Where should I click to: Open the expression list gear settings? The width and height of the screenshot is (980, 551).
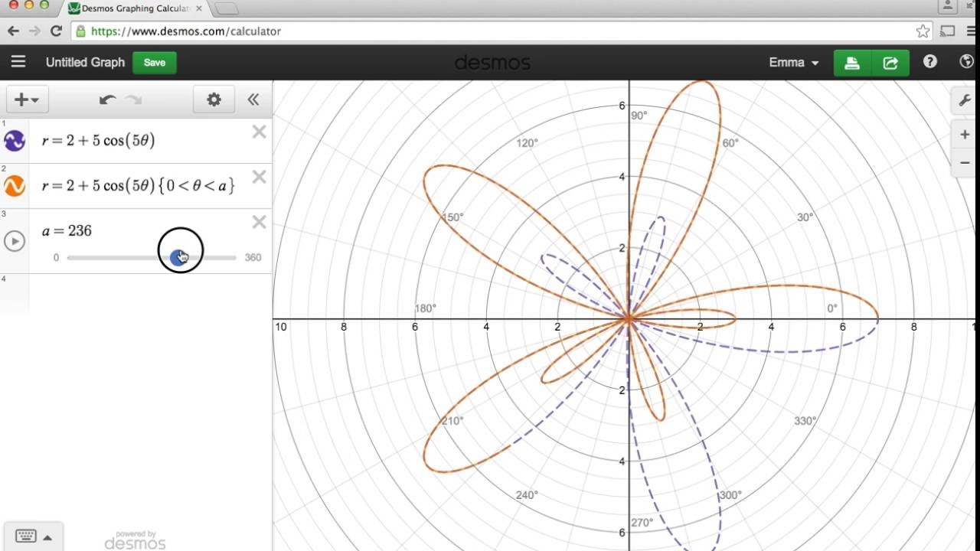pyautogui.click(x=214, y=99)
